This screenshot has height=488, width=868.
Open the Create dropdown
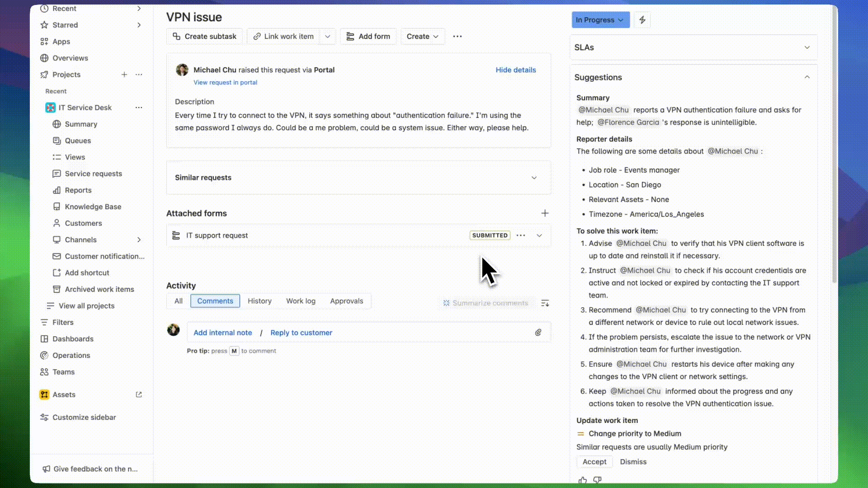(x=423, y=37)
